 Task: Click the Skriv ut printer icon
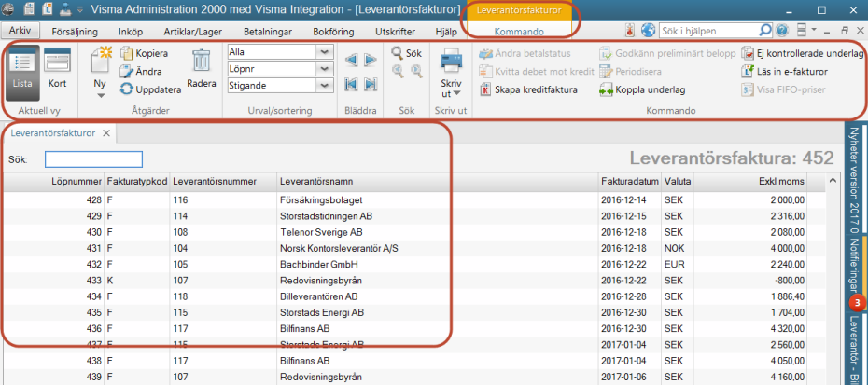tap(451, 60)
